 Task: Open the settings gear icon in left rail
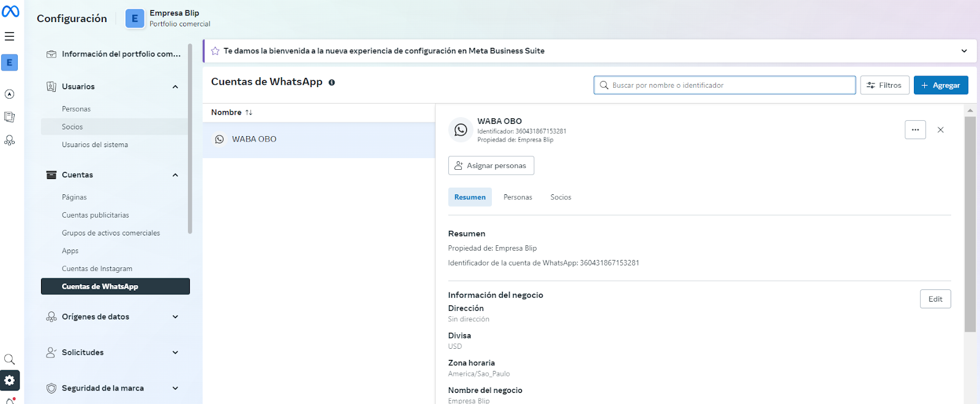pyautogui.click(x=10, y=380)
